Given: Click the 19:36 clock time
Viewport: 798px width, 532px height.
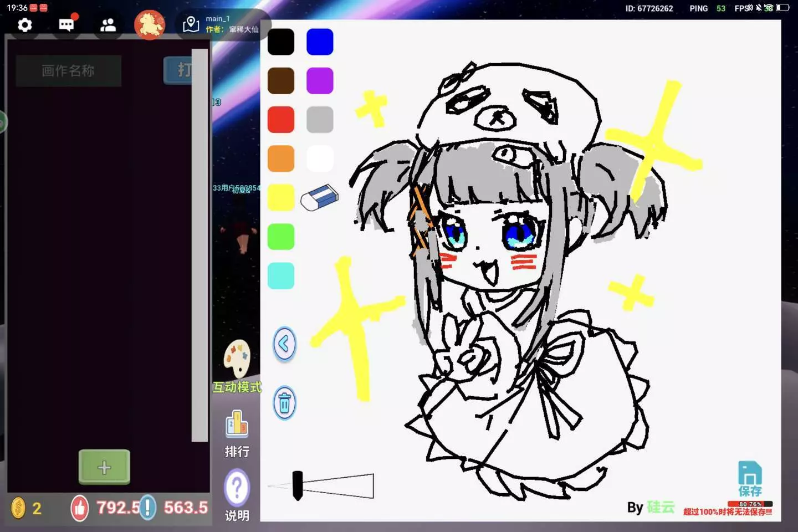Looking at the screenshot, I should coord(17,8).
